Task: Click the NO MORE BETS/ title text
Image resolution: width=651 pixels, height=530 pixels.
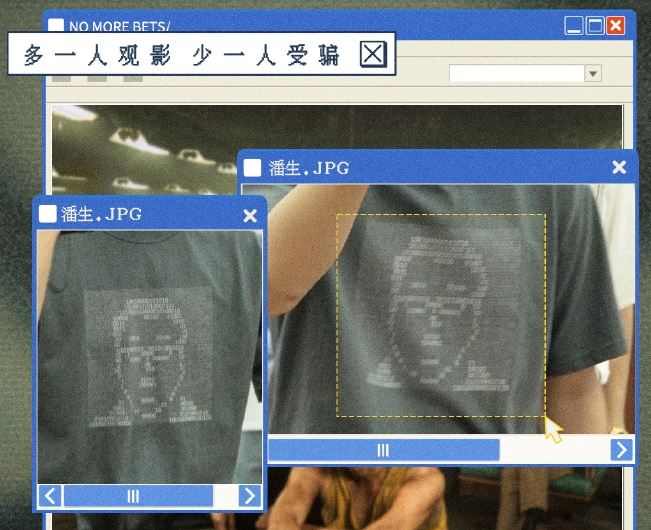Action: click(x=120, y=27)
